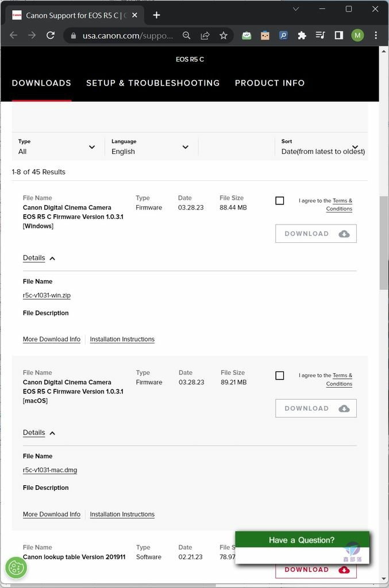
Task: Open the Type filter dropdown
Action: tap(57, 146)
